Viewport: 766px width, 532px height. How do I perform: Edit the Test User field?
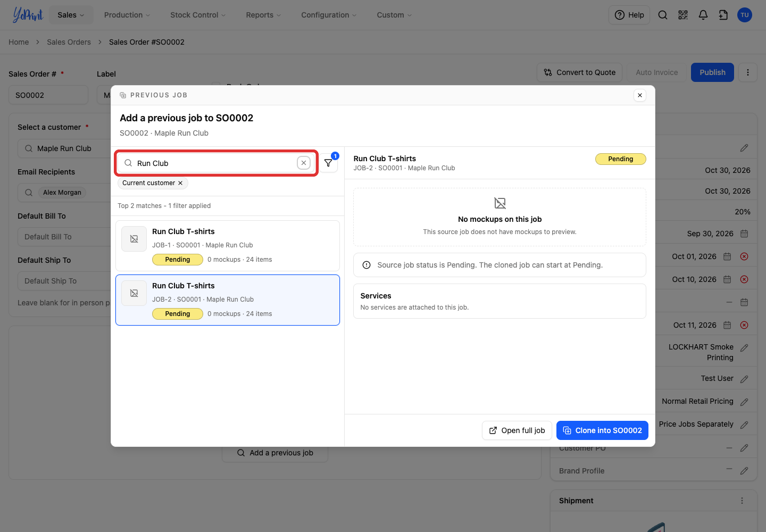[x=744, y=379]
